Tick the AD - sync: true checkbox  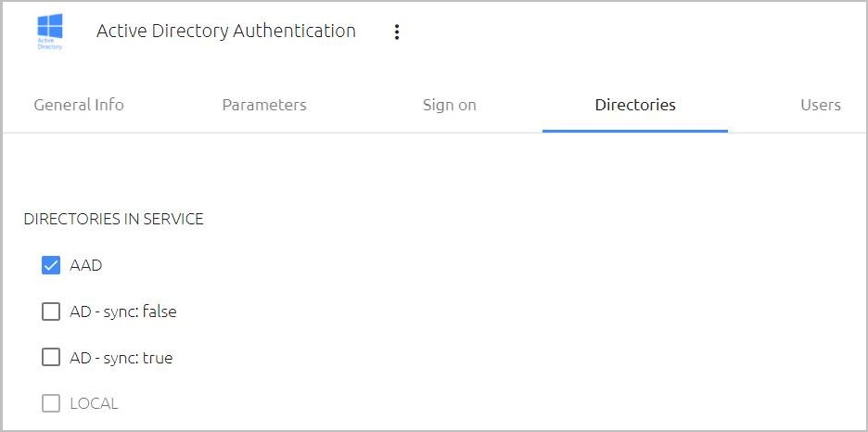click(51, 357)
